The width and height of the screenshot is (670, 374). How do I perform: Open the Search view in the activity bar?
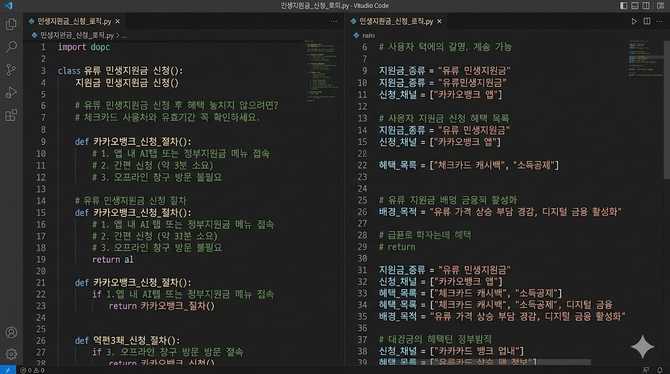click(x=11, y=46)
